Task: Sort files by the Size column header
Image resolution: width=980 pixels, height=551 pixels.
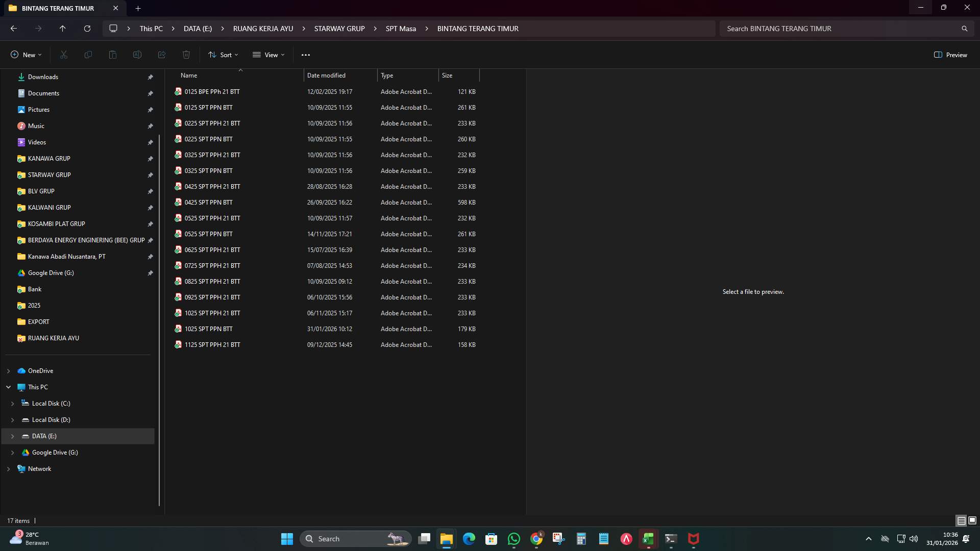Action: (448, 75)
